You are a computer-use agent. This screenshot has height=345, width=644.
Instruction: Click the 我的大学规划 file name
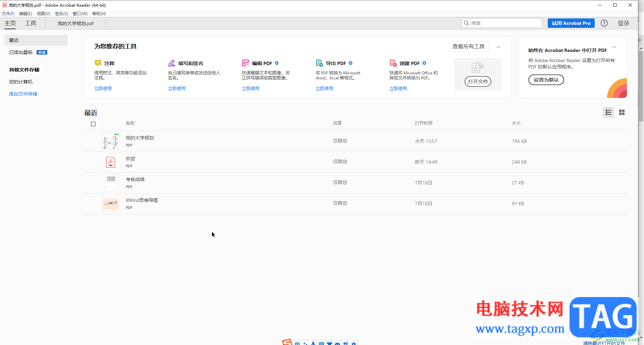coord(140,138)
